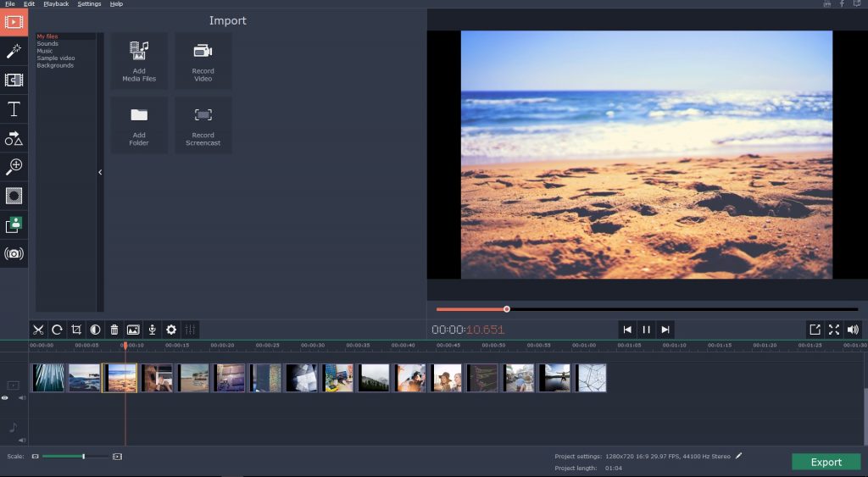Toggle the preview volume speaker
This screenshot has height=477, width=868.
coord(853,330)
